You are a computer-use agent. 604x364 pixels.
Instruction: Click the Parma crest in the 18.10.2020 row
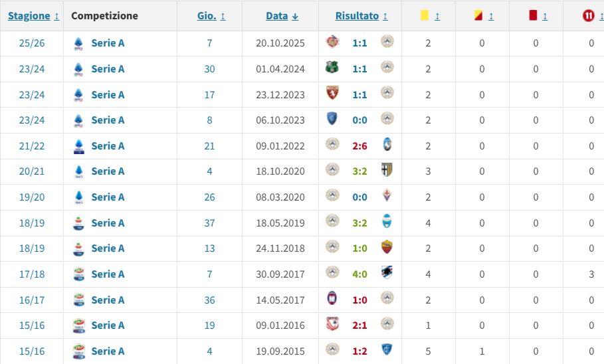387,171
